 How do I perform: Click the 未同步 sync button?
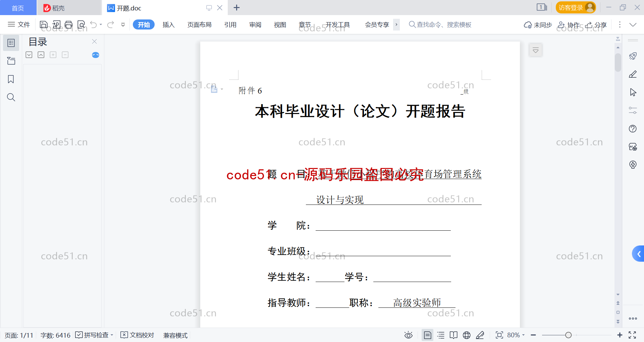[x=538, y=25]
